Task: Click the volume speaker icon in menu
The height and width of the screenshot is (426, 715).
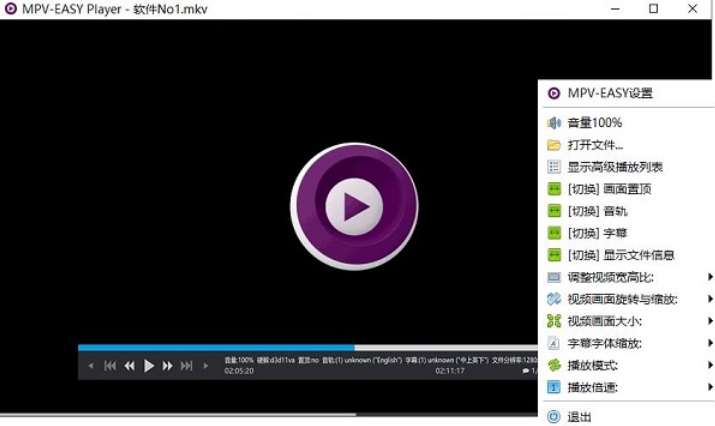Action: [x=554, y=123]
